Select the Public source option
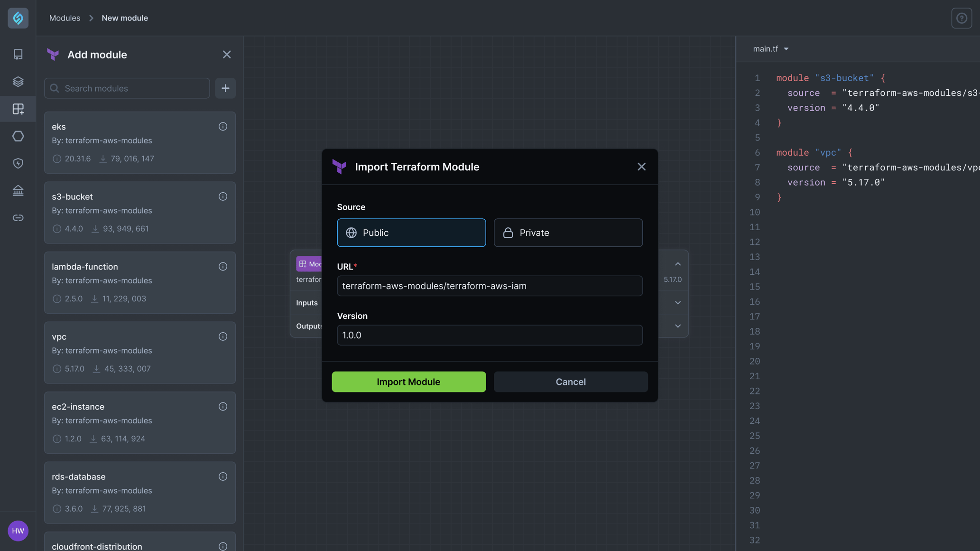This screenshot has width=980, height=551. [x=411, y=233]
